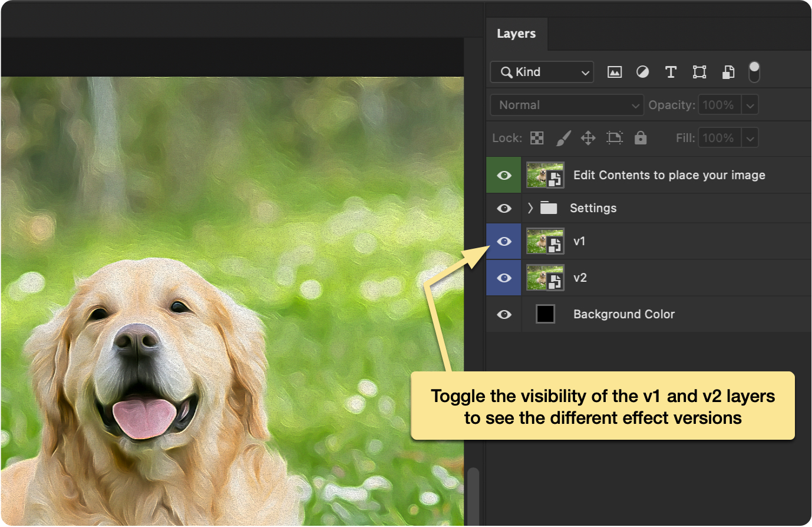Click lock image pixels brush icon

pos(563,138)
